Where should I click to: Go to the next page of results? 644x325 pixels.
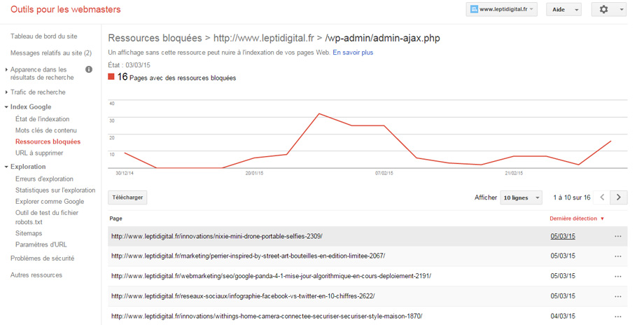(619, 198)
